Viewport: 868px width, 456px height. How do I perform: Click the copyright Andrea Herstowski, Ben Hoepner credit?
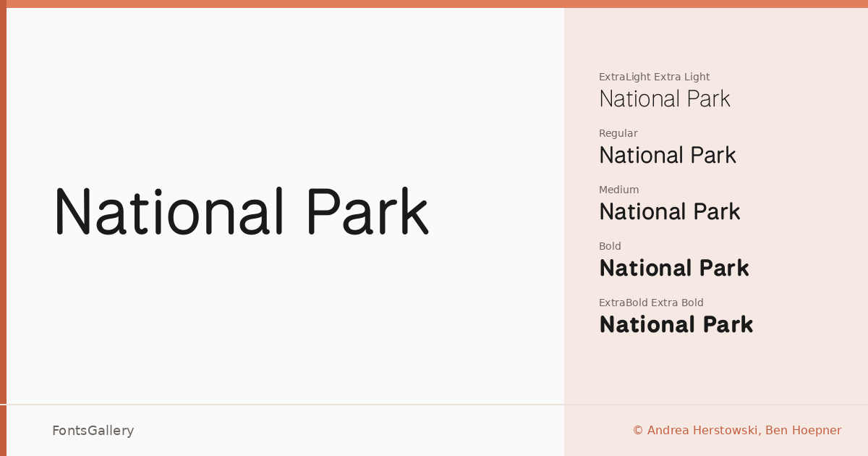[x=737, y=431]
